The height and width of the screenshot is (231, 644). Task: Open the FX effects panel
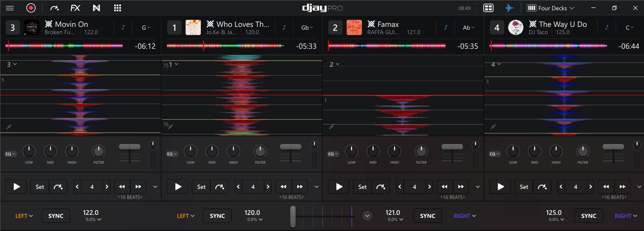pyautogui.click(x=75, y=8)
